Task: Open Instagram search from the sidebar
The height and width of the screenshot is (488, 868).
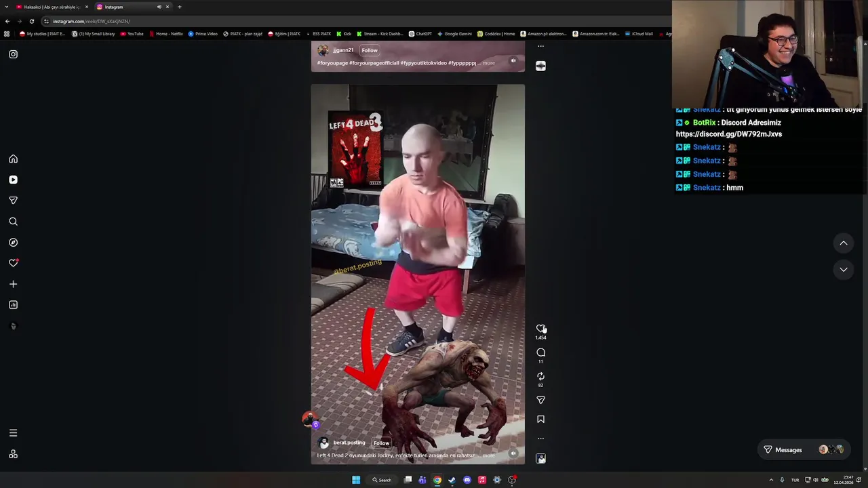Action: click(13, 222)
